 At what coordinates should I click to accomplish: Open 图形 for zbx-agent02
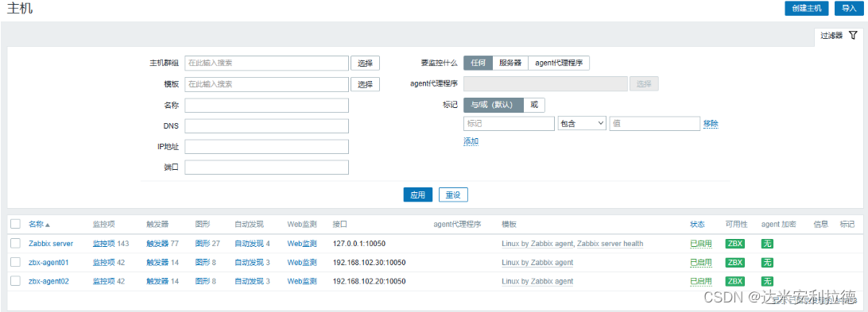click(203, 281)
